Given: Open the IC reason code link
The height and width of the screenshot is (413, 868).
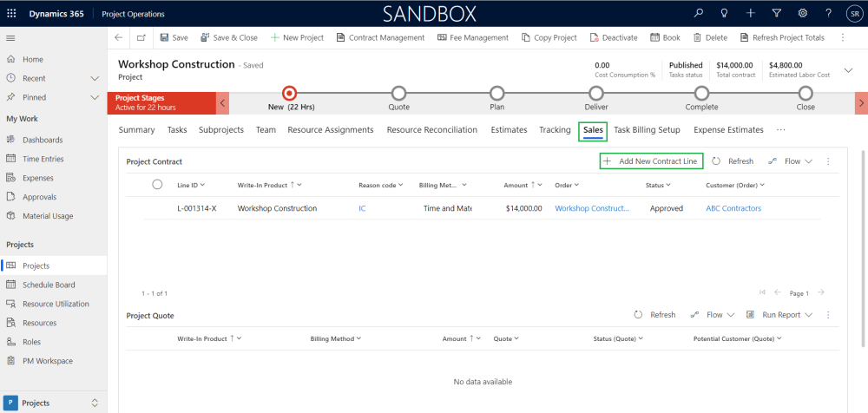Looking at the screenshot, I should coord(362,208).
